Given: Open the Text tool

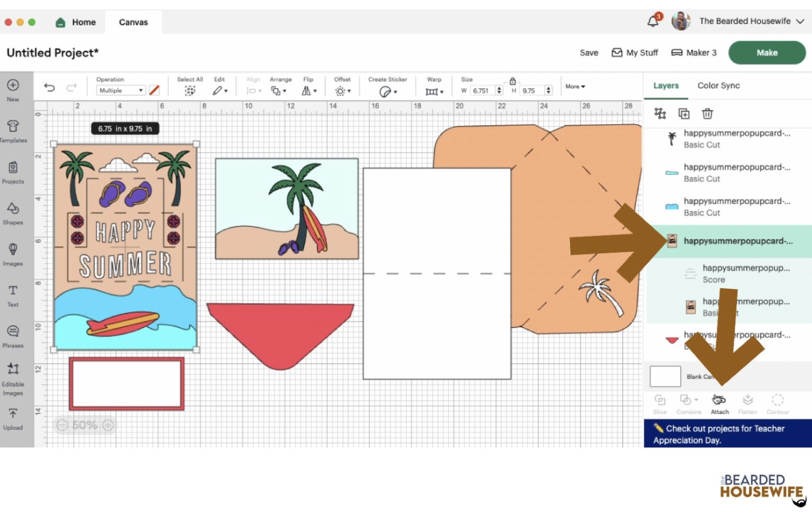Looking at the screenshot, I should (13, 295).
